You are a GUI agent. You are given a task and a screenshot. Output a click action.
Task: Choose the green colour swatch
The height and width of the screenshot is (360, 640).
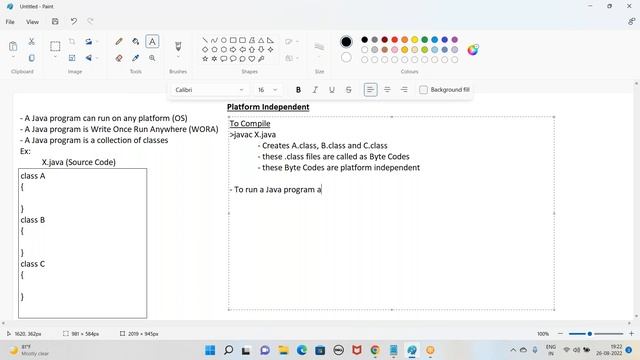(424, 40)
